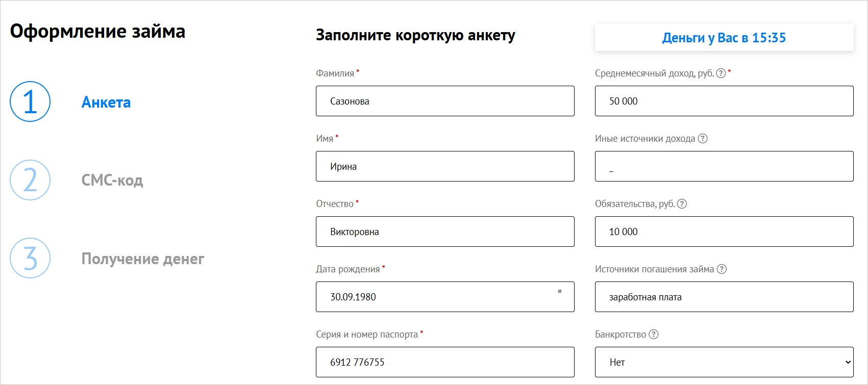Screen dimensions: 868x385
Task: Open Получение денег step
Action: pos(143,259)
